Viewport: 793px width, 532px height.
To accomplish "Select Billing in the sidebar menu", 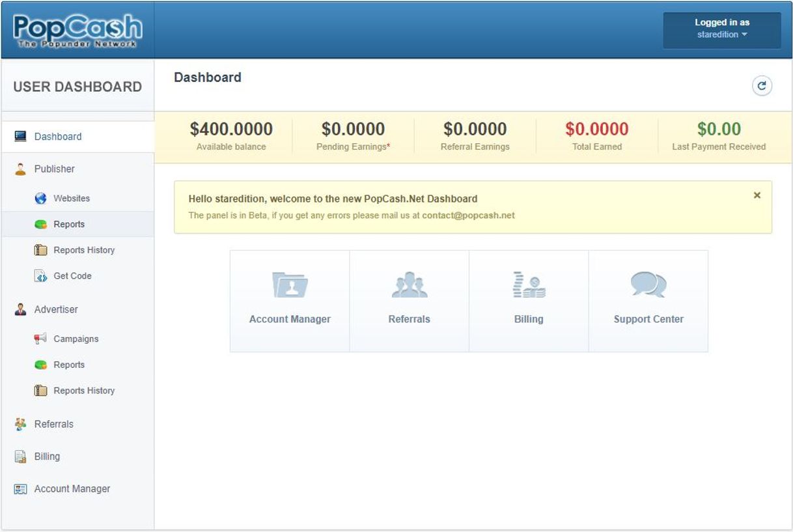I will click(47, 457).
